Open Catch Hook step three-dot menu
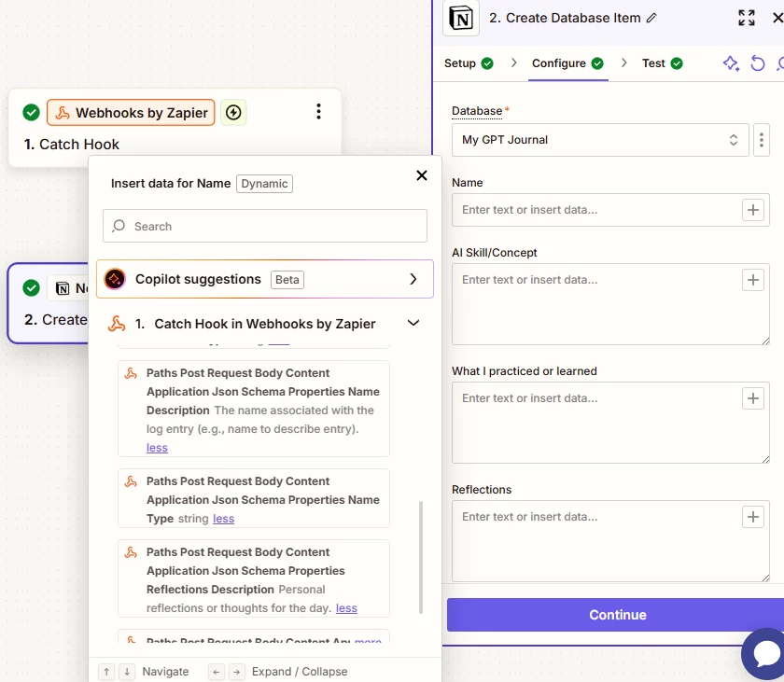 318,111
